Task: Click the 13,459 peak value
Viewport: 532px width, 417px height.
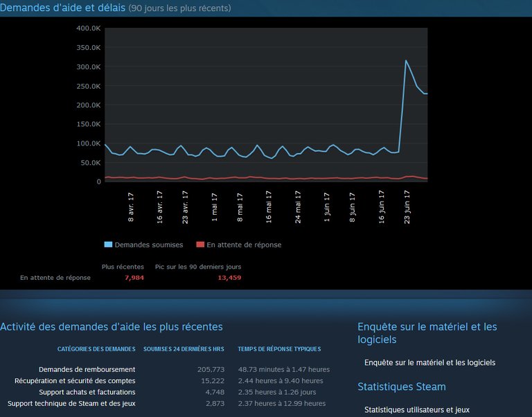Action: (x=229, y=278)
